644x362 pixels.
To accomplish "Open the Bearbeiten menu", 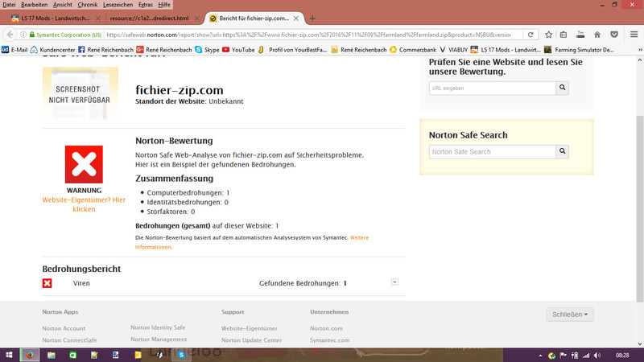I will coord(34,5).
